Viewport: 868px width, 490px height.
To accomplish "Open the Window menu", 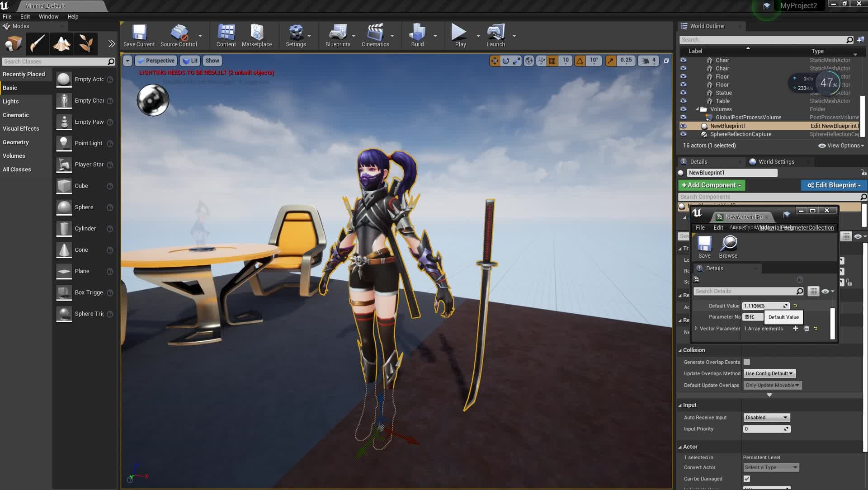I will click(x=48, y=16).
